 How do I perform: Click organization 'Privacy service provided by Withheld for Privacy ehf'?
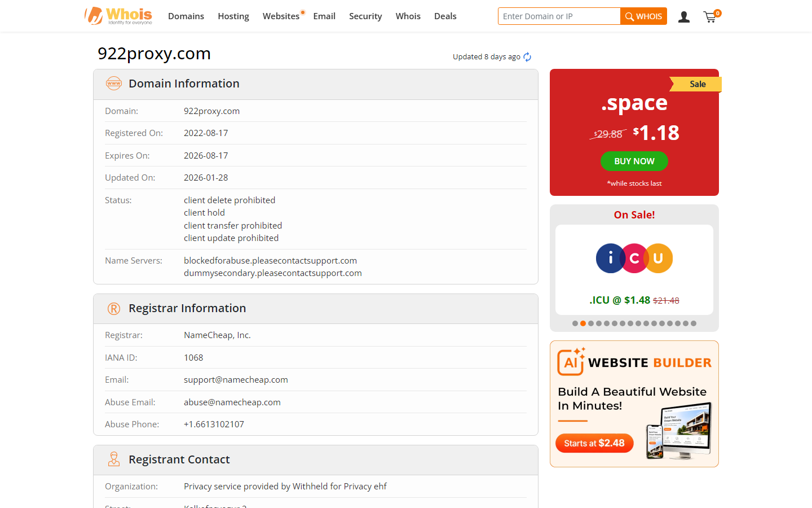285,487
